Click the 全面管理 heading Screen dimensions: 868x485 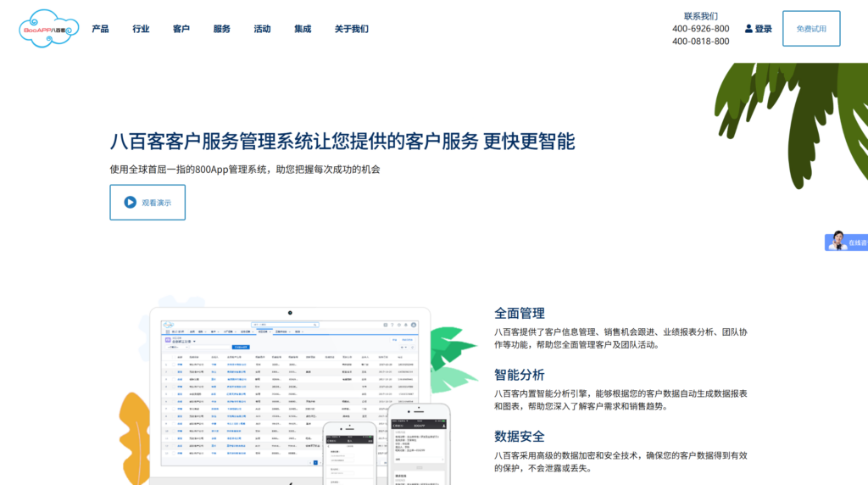coord(520,314)
